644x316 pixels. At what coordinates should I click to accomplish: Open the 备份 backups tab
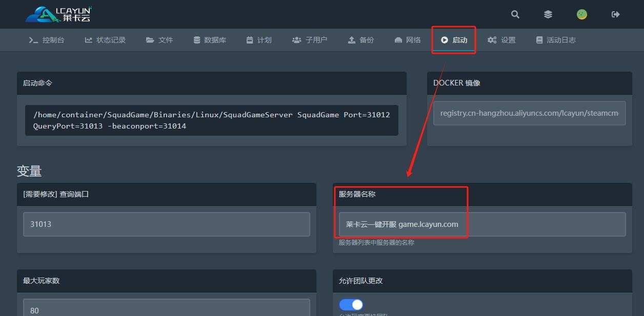361,40
